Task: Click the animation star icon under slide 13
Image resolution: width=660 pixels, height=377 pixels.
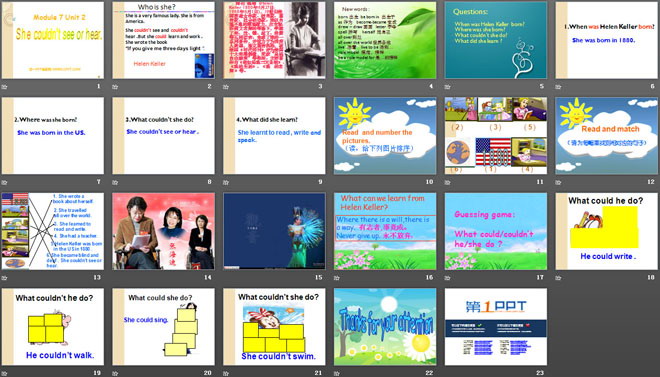Action: click(x=5, y=278)
